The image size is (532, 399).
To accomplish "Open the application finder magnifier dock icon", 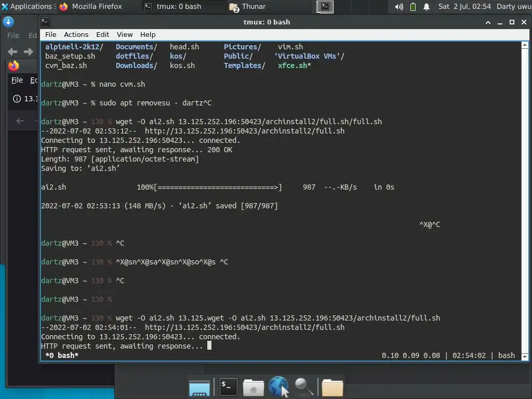I will pos(303,387).
